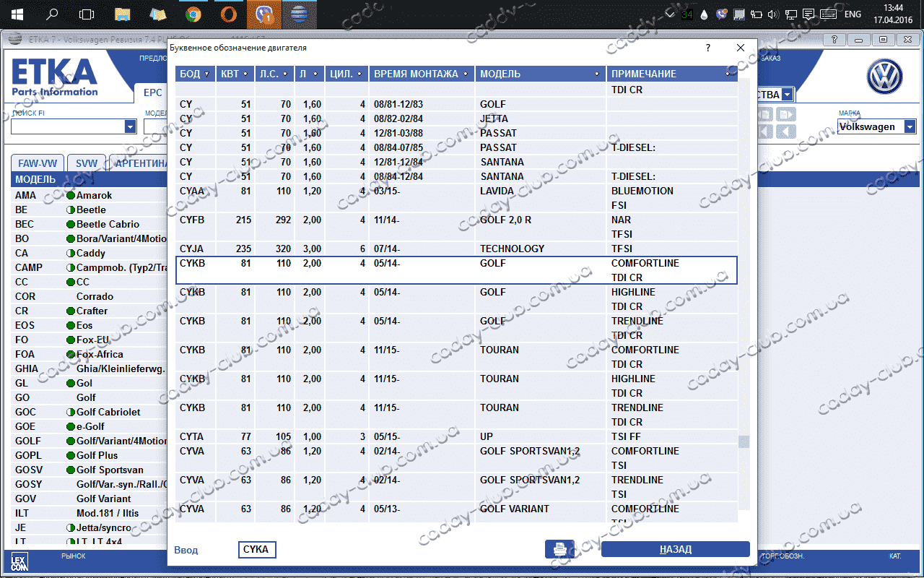
Task: Select the AMA Amarok model
Action: tap(90, 195)
